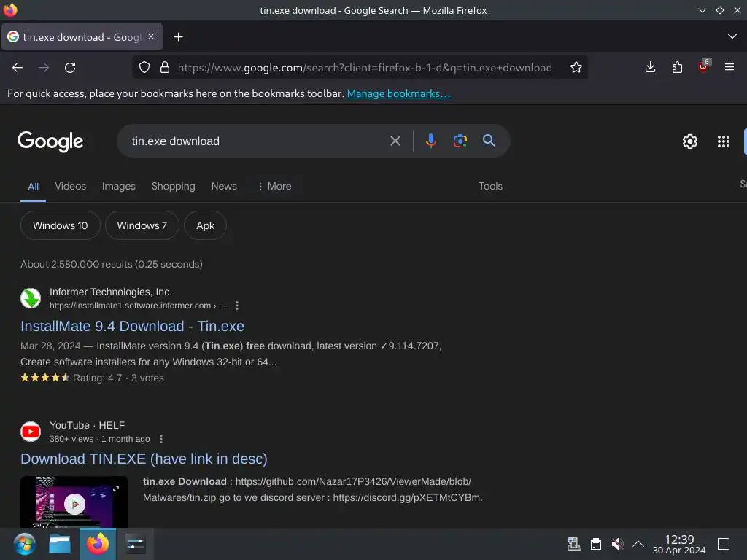747x560 pixels.
Task: Expand the More search categories menu
Action: pyautogui.click(x=274, y=186)
